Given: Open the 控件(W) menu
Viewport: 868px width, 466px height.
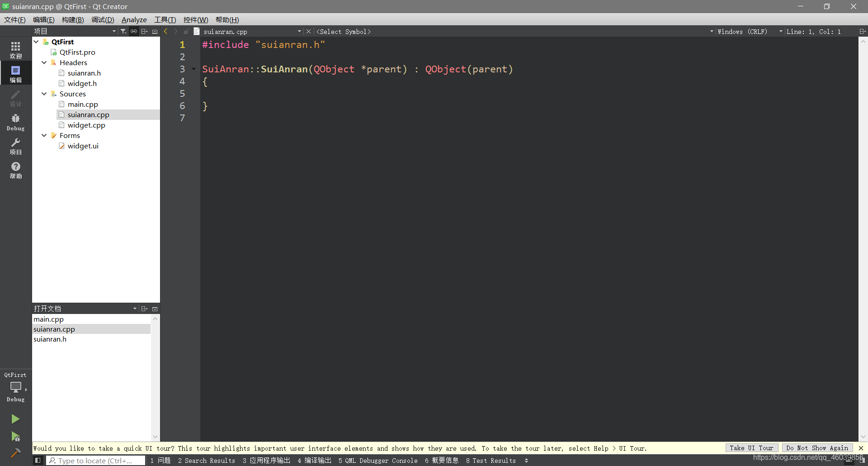Looking at the screenshot, I should [x=196, y=19].
